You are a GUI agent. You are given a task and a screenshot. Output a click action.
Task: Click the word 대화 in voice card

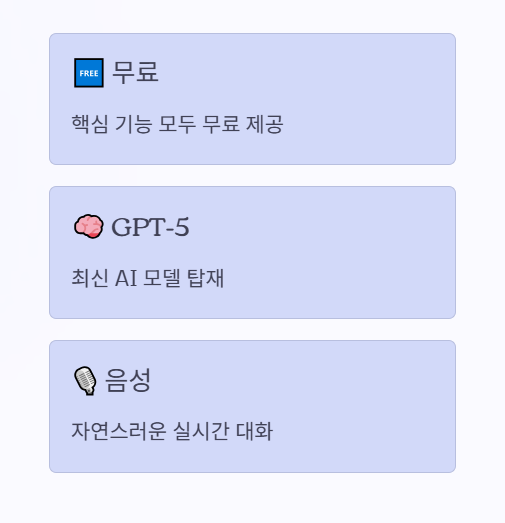point(255,431)
